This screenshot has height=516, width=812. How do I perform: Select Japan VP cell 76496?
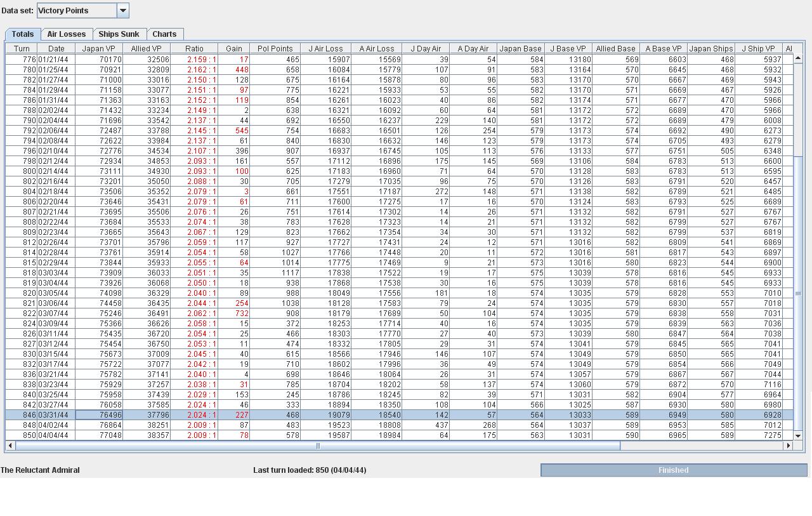(x=99, y=414)
